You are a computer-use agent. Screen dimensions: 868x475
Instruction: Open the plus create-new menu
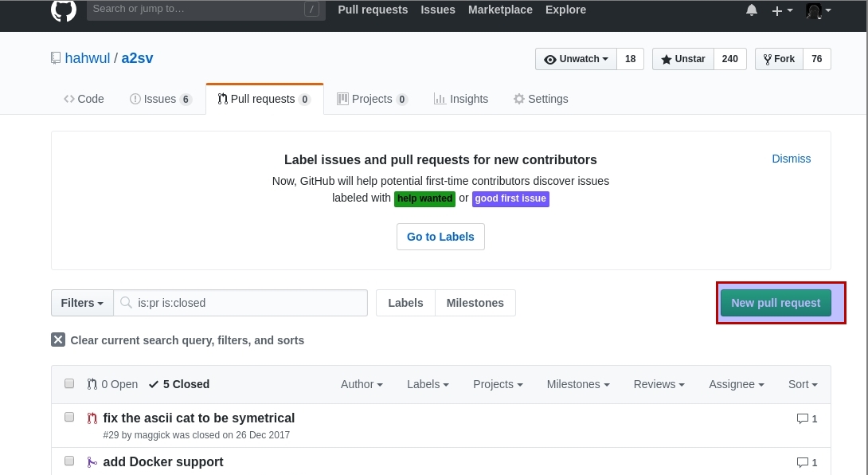(x=781, y=10)
